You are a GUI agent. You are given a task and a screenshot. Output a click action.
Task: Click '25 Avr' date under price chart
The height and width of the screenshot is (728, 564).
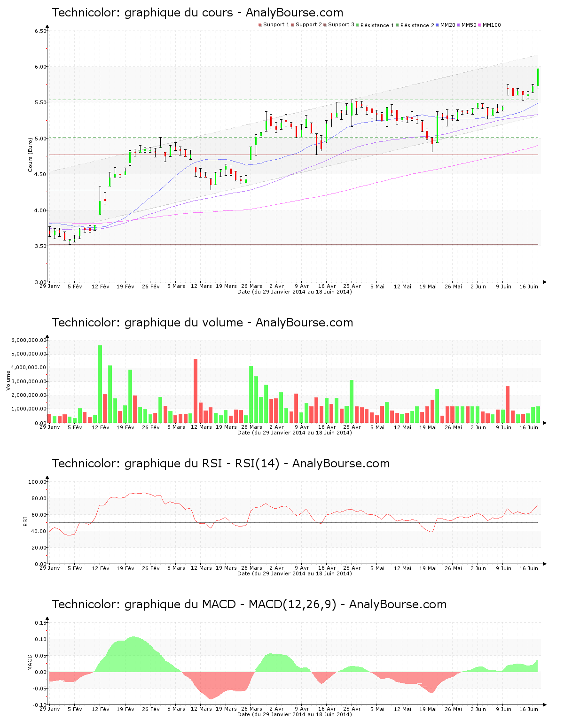[352, 287]
